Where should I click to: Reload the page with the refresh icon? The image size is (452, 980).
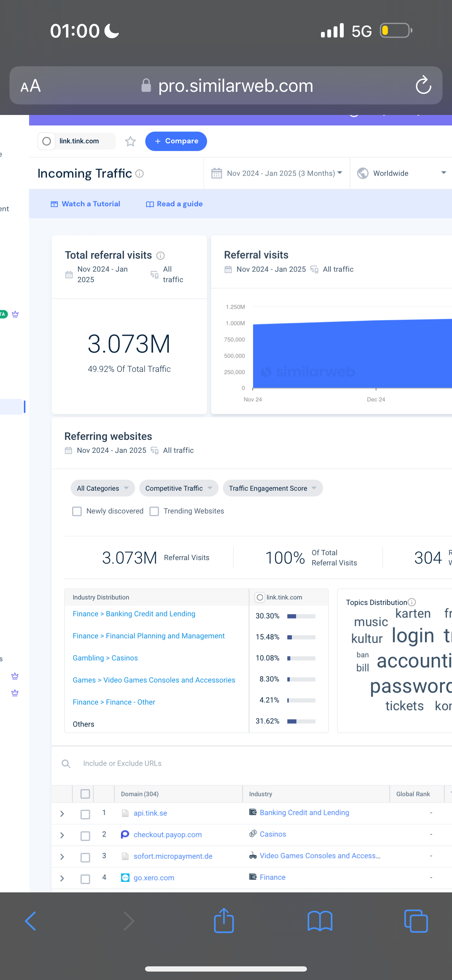tap(423, 85)
